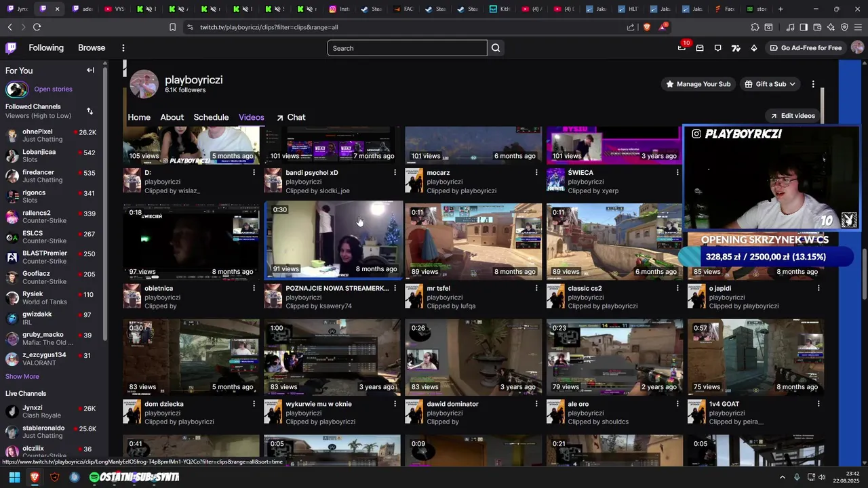This screenshot has width=868, height=488.
Task: Click the Manage Your Sub button
Action: (x=698, y=84)
